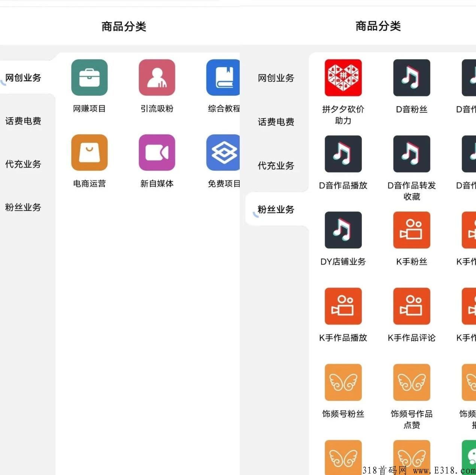
Task: Open the 引流吸粉 person icon
Action: 157,77
